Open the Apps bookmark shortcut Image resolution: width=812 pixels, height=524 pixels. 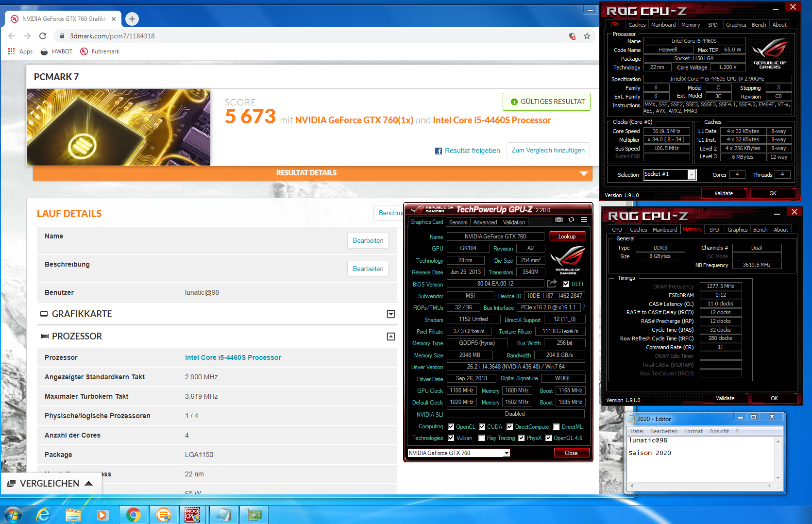click(x=20, y=51)
